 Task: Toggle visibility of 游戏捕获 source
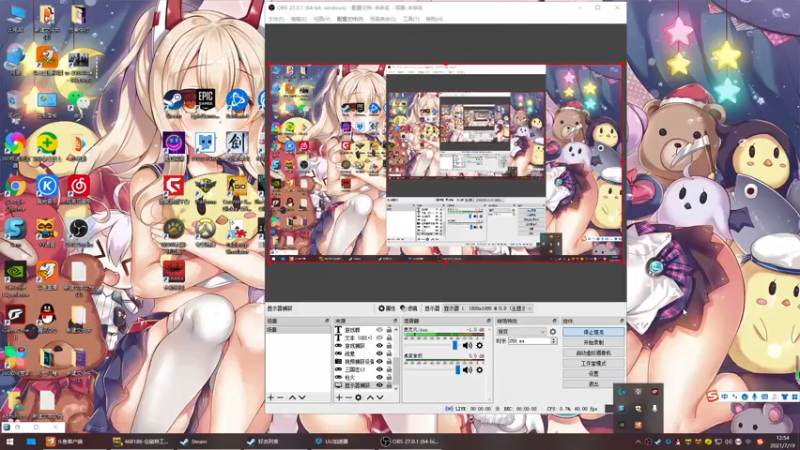click(x=379, y=345)
